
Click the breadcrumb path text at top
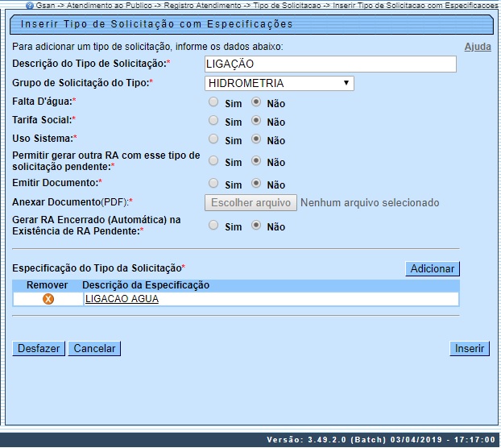[x=267, y=5]
